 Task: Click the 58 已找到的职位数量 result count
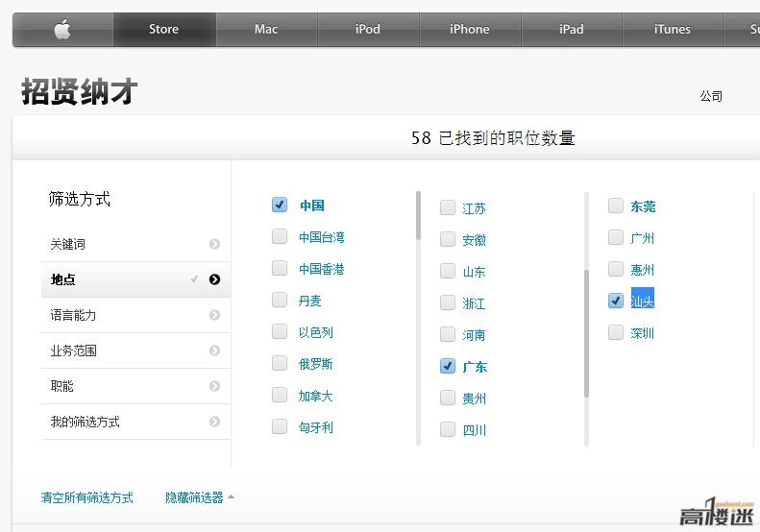(x=493, y=138)
